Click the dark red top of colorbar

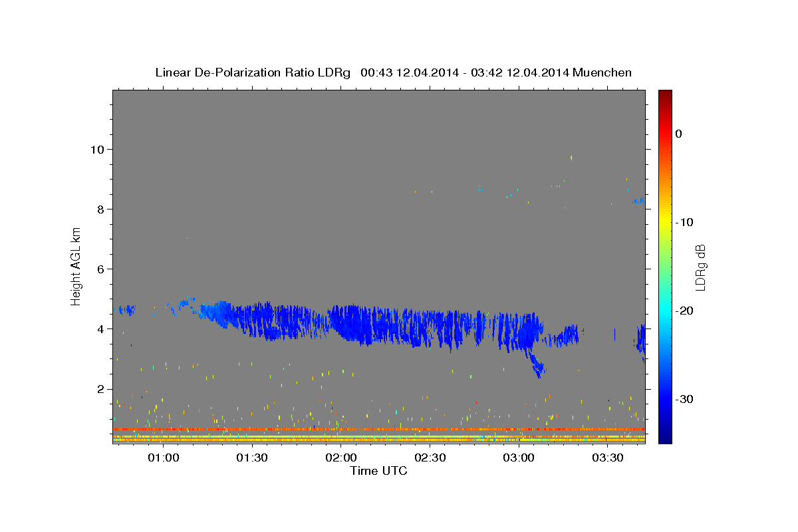coord(665,95)
